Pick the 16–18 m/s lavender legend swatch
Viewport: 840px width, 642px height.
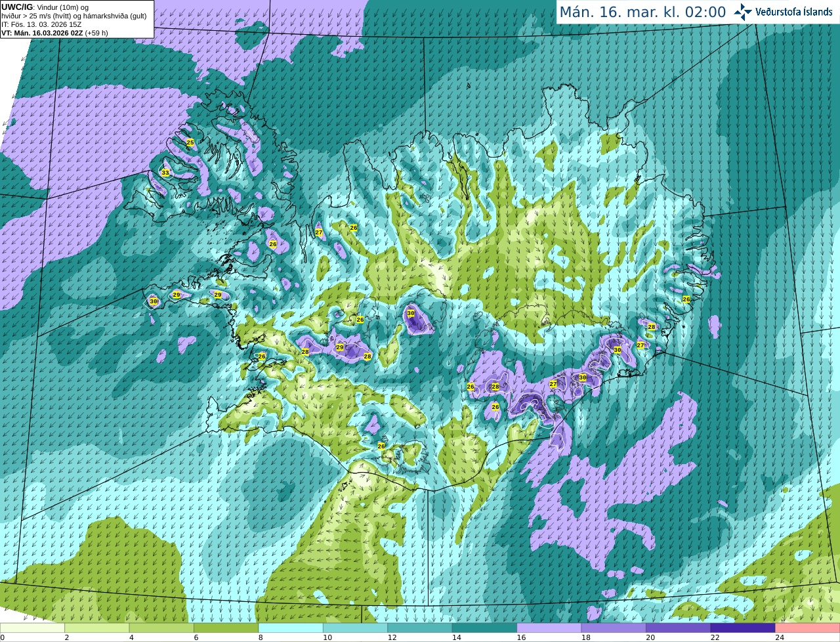pyautogui.click(x=549, y=628)
